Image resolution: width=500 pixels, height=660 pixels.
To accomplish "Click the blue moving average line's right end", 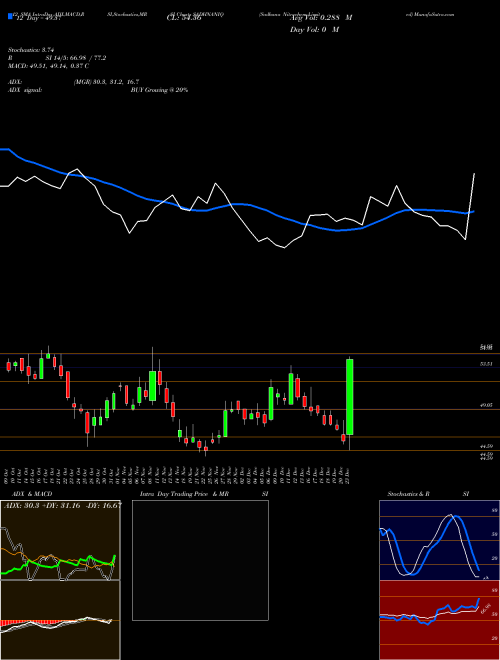I will [x=473, y=212].
